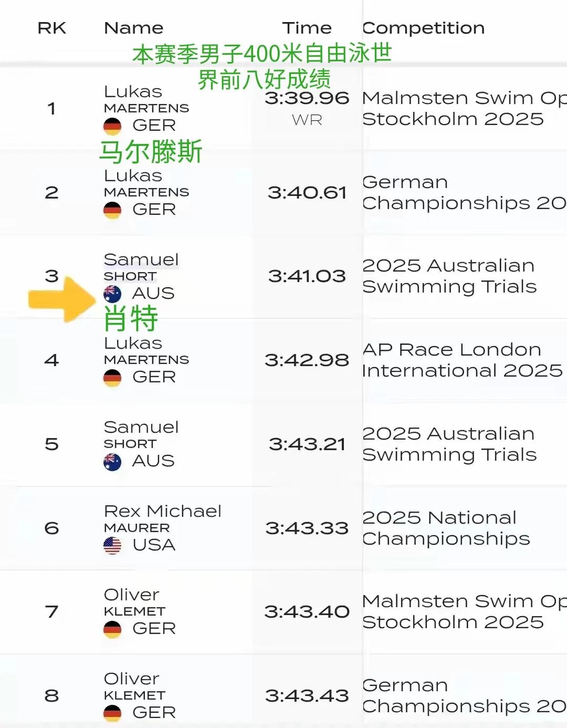This screenshot has height=728, width=567.
Task: Open Samuel Short's name in rank 5
Action: 141,435
